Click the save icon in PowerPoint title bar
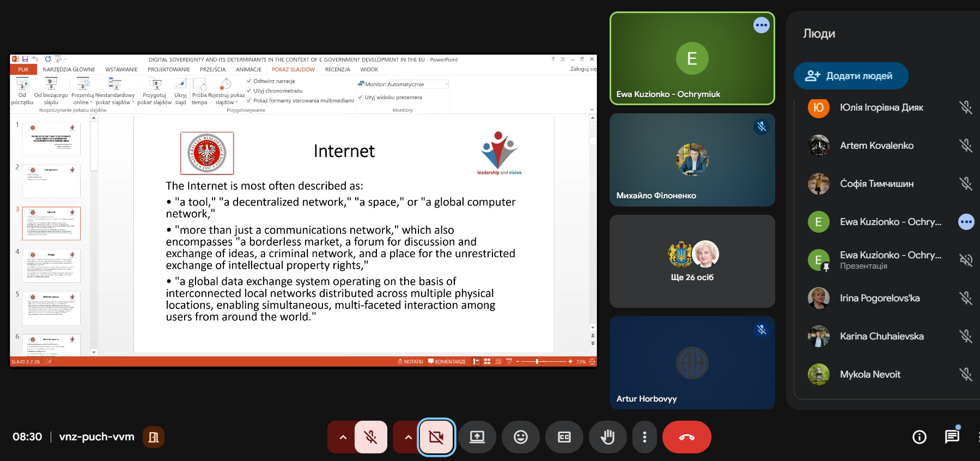This screenshot has height=461, width=980. (25, 59)
